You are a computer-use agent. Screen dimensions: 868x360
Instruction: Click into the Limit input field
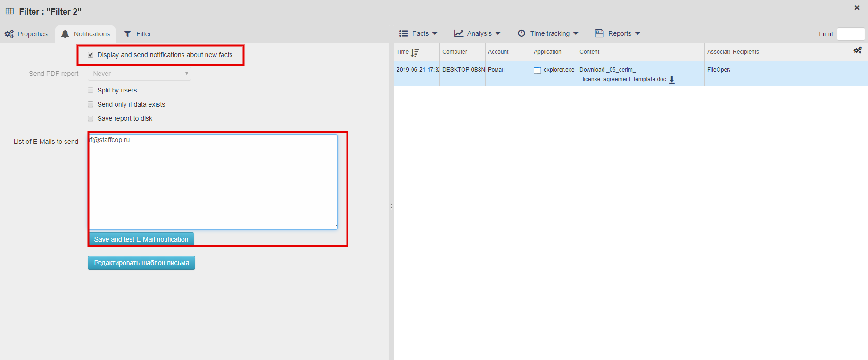pyautogui.click(x=851, y=34)
